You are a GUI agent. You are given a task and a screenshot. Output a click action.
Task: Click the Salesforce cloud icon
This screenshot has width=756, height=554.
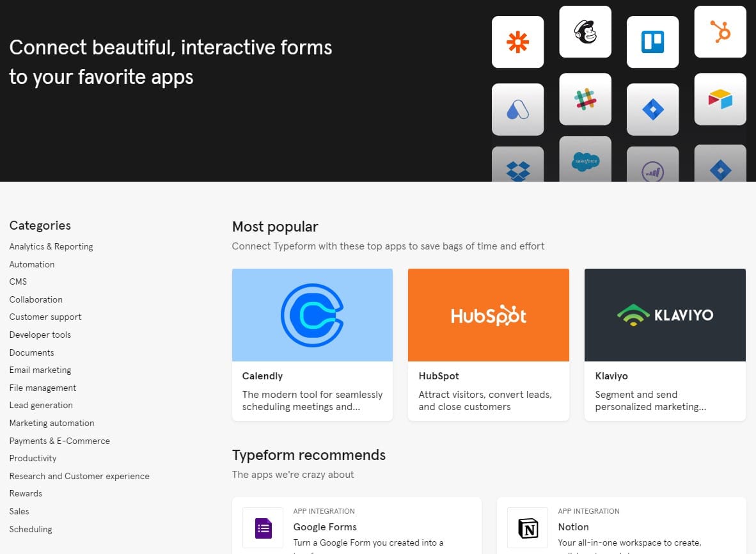(x=585, y=160)
